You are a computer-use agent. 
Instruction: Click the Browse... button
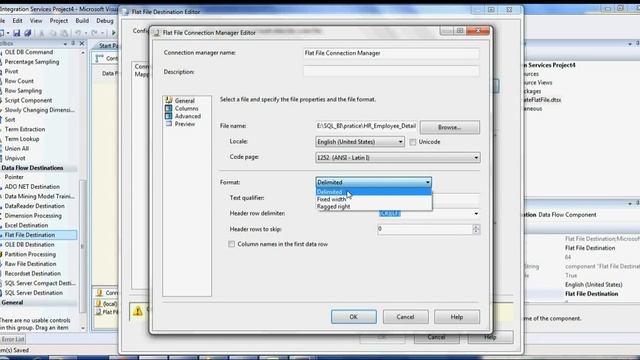click(450, 127)
